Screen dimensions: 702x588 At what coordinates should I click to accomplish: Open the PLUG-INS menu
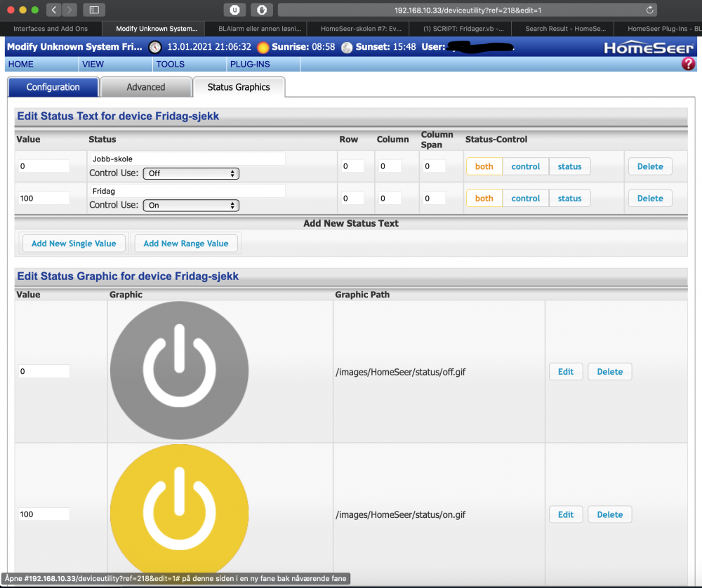point(248,64)
